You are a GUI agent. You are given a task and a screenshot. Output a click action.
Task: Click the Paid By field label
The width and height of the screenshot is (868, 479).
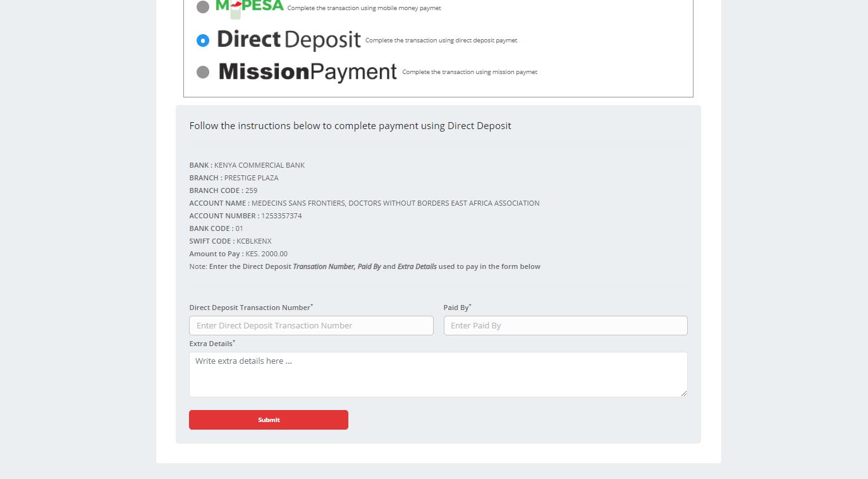[457, 308]
